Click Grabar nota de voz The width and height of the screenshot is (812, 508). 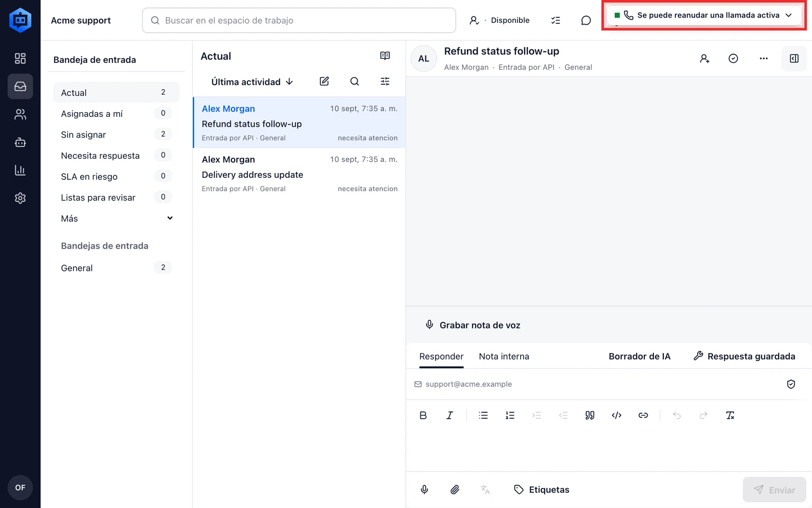tap(473, 325)
